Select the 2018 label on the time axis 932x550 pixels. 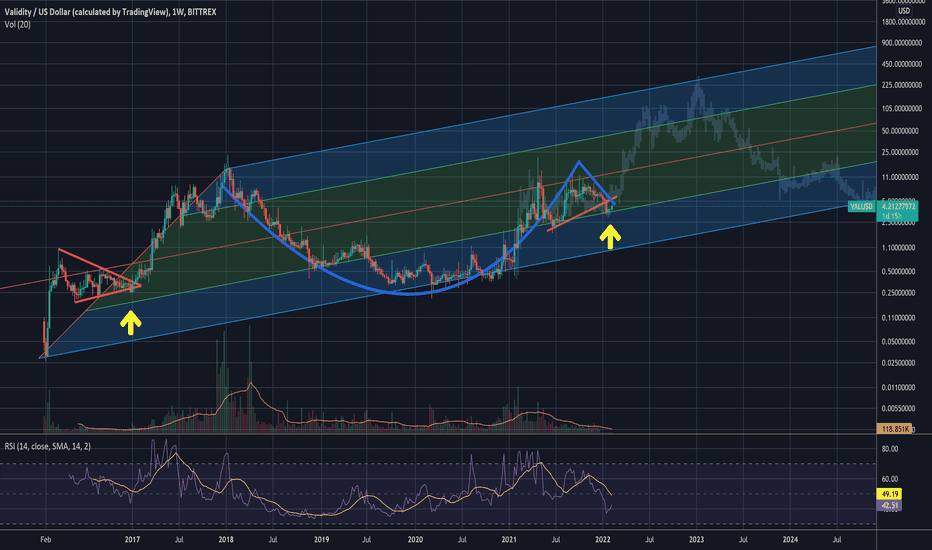coord(226,540)
